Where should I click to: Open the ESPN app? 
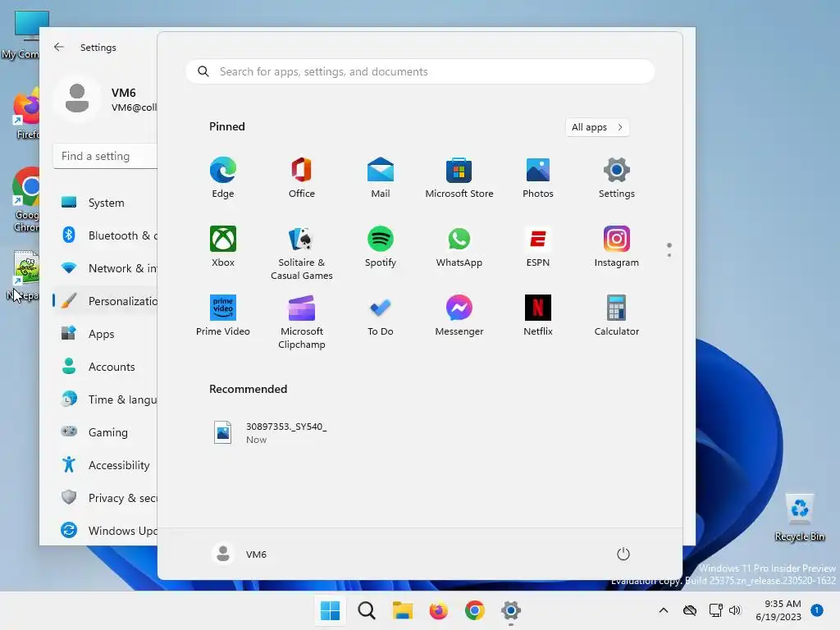click(x=538, y=246)
